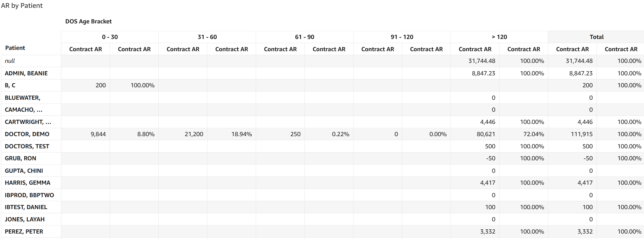Select the 31 - 60 bracket header
This screenshot has width=644, height=239.
(207, 37)
